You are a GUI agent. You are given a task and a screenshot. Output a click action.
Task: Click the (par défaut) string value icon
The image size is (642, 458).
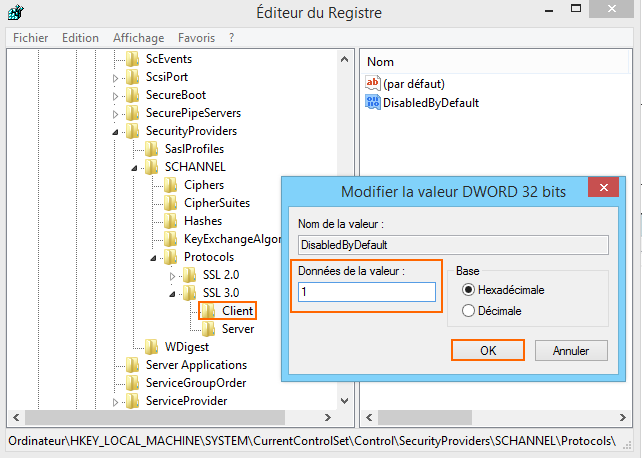point(373,83)
